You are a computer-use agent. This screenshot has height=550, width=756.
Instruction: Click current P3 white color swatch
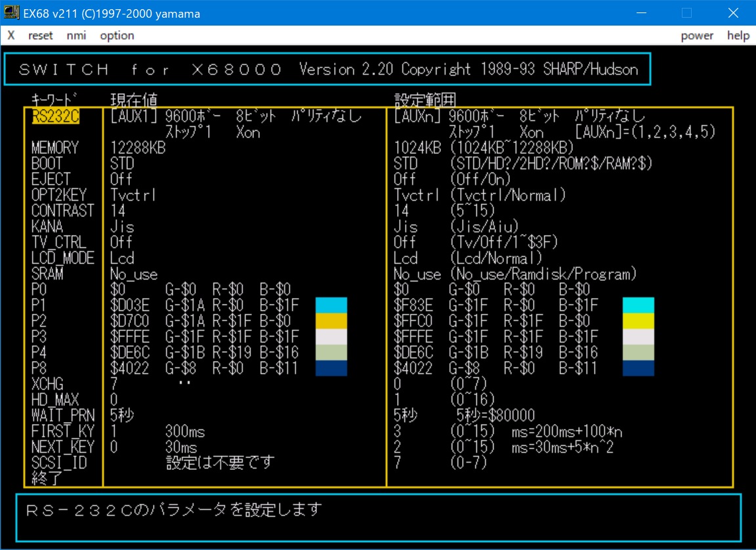point(331,337)
